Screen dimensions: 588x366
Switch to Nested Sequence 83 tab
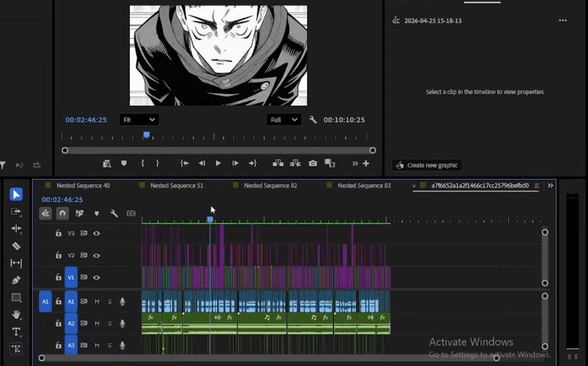coord(364,185)
